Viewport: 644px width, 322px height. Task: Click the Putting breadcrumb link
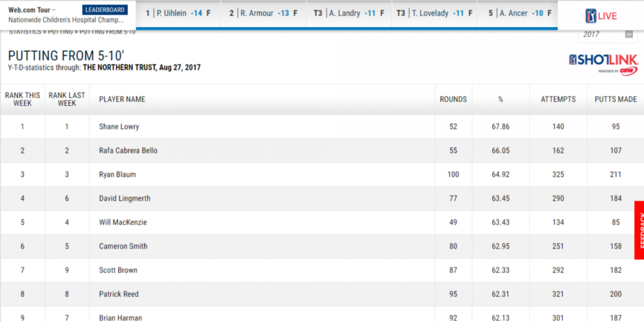click(60, 32)
